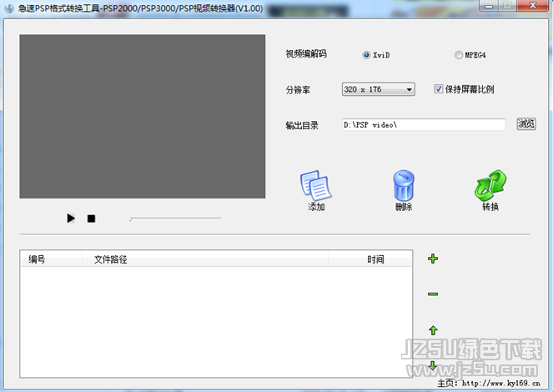Viewport: 553px width, 392px height.
Task: Click the video preview area
Action: (143, 116)
